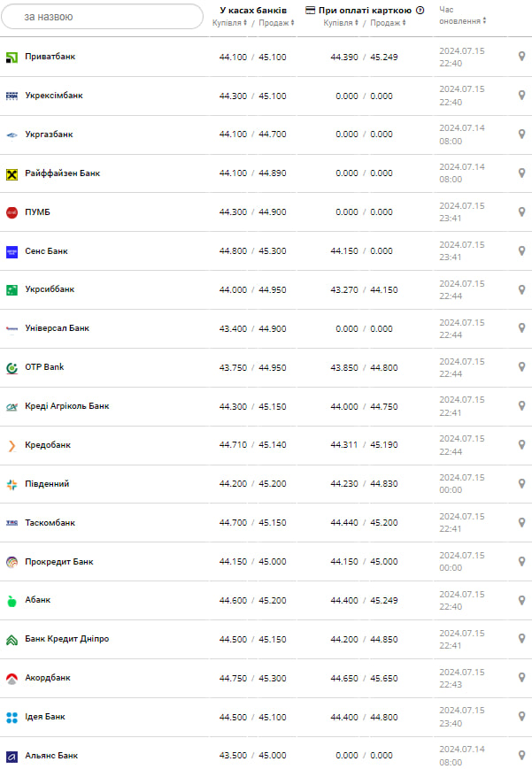Open map pin for Акордбанк
This screenshot has width=532, height=769.
(x=521, y=678)
